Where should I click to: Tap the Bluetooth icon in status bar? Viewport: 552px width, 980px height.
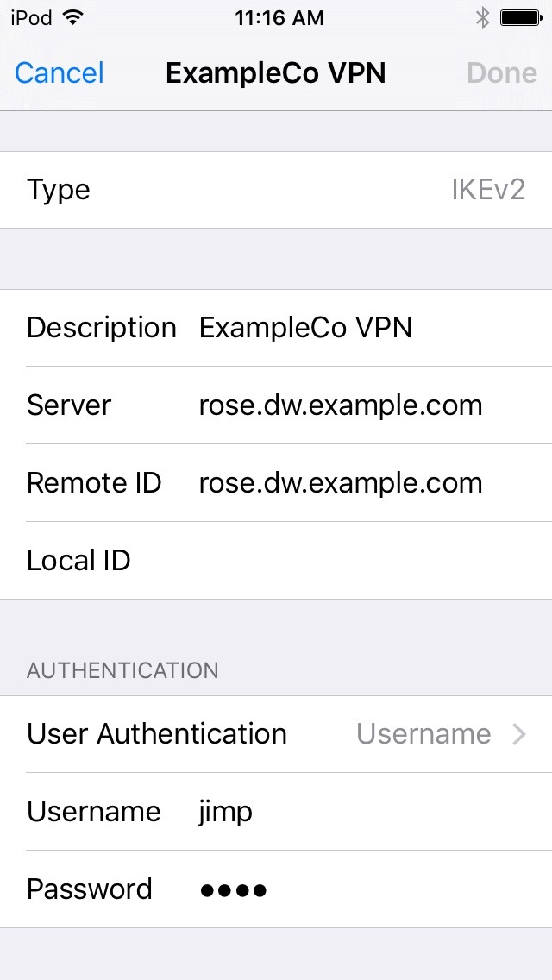[x=483, y=18]
